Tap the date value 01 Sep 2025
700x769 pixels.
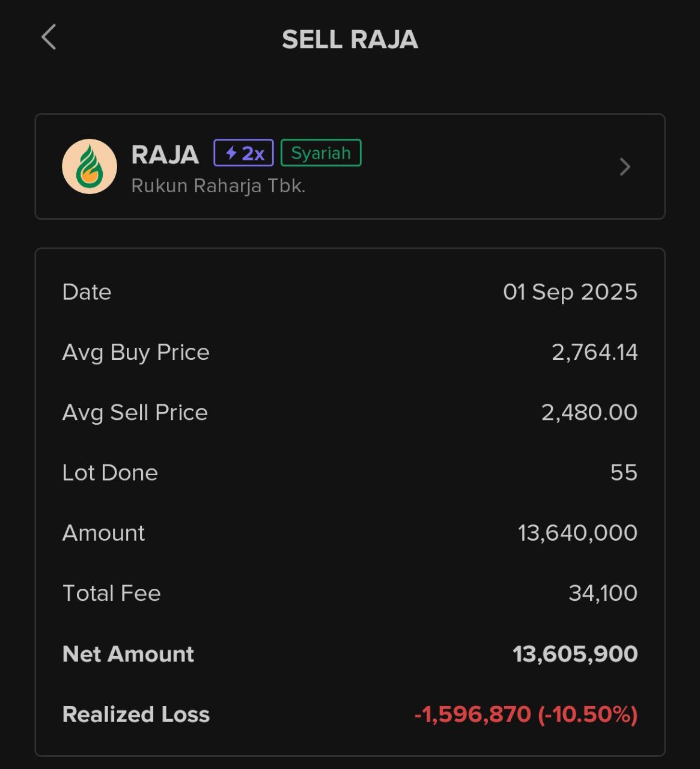(x=570, y=292)
